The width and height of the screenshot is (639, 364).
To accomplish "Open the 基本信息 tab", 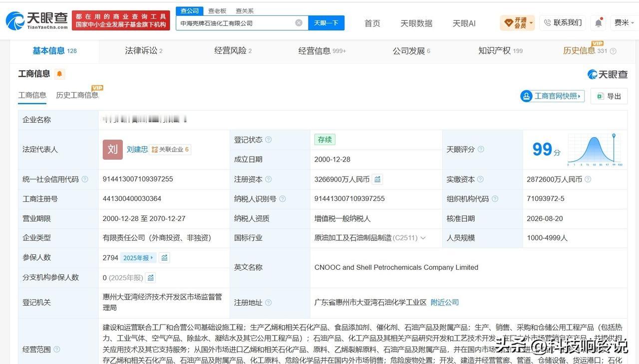I will (54, 51).
